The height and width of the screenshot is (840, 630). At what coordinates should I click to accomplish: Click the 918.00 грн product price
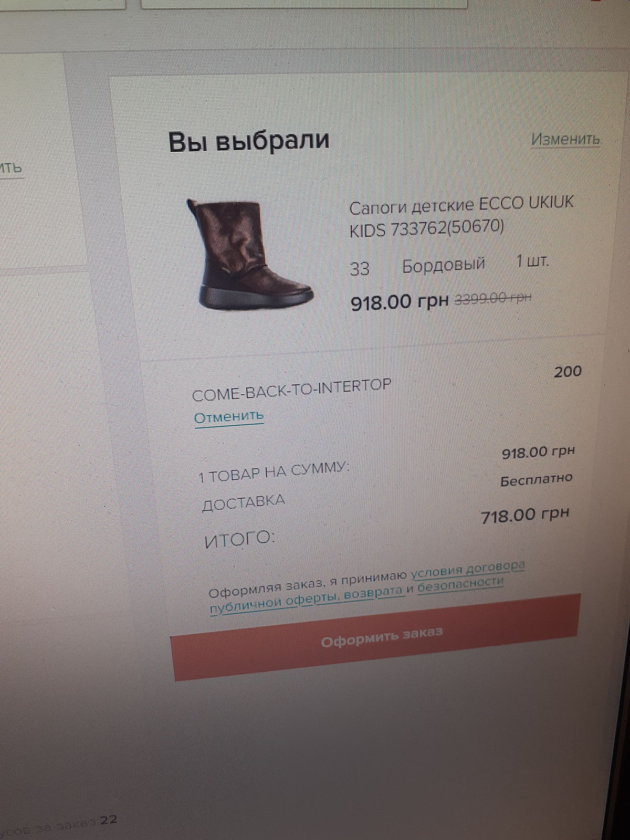pyautogui.click(x=400, y=302)
